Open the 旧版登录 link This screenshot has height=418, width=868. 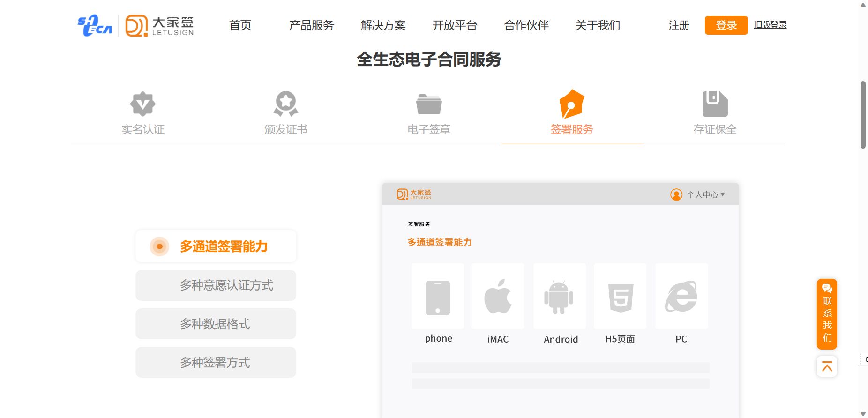(x=770, y=25)
